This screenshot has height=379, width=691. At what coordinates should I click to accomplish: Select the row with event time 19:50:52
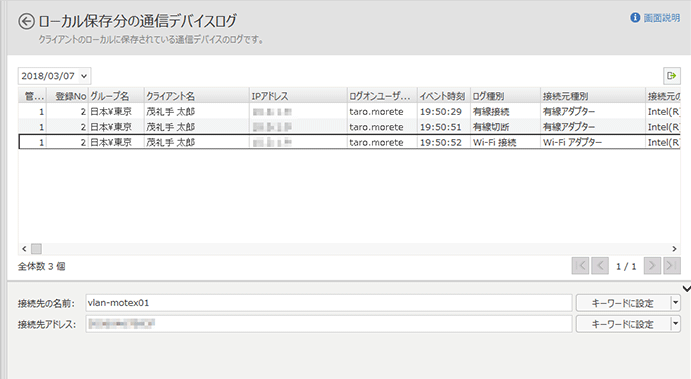(349, 142)
